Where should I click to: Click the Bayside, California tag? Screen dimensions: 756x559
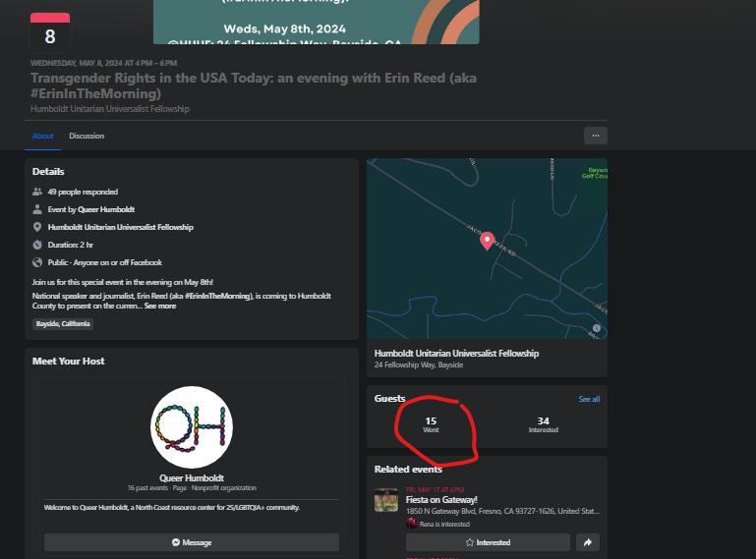pos(63,324)
